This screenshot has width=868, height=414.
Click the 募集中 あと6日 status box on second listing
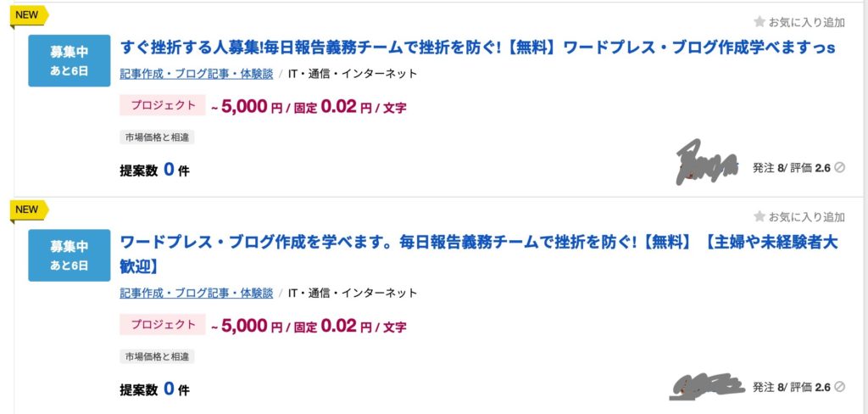click(70, 255)
